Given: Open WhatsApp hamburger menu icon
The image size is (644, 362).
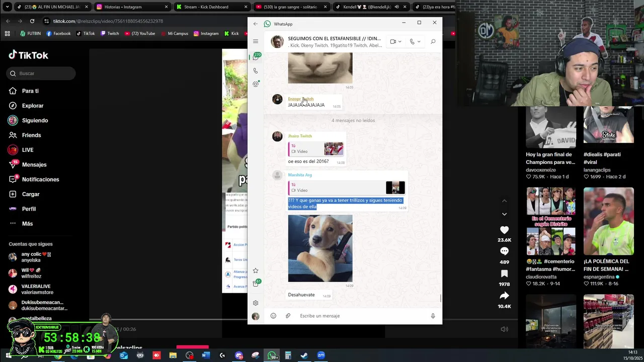Looking at the screenshot, I should tap(256, 41).
